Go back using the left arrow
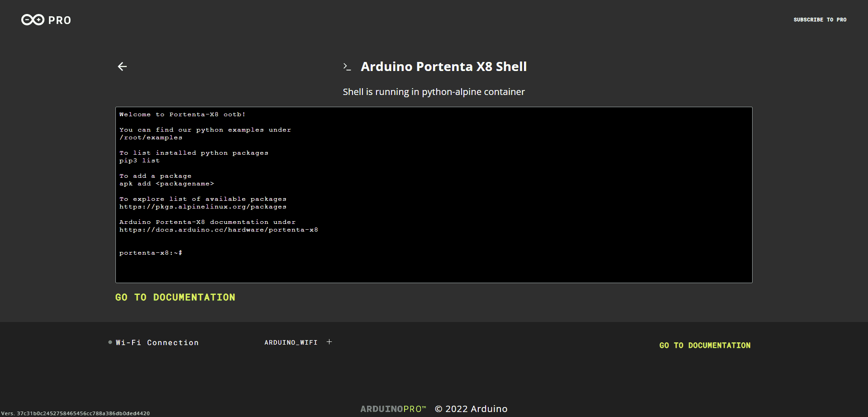The width and height of the screenshot is (868, 417). pyautogui.click(x=122, y=66)
